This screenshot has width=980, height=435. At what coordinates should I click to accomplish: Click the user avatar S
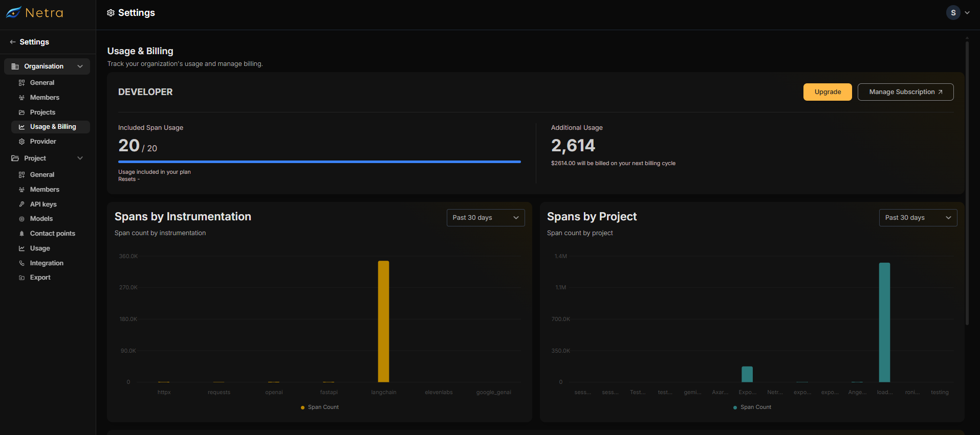tap(953, 13)
